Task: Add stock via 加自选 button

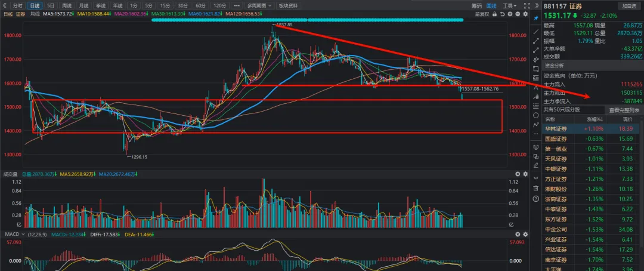Action: [628, 6]
